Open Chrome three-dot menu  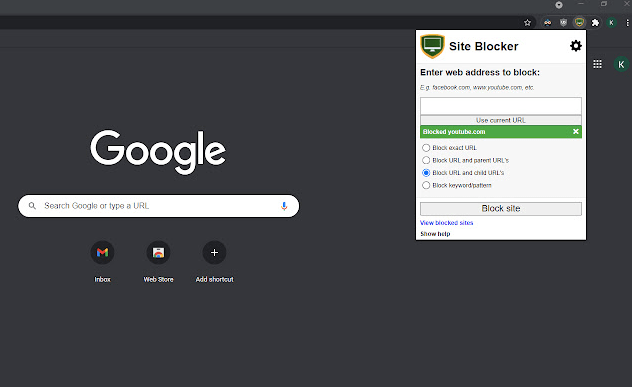[628, 23]
